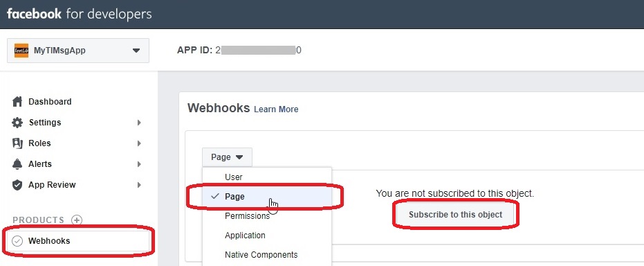Viewport: 644px width, 266px height.
Task: Click the not subscribed status message
Action: [x=455, y=193]
